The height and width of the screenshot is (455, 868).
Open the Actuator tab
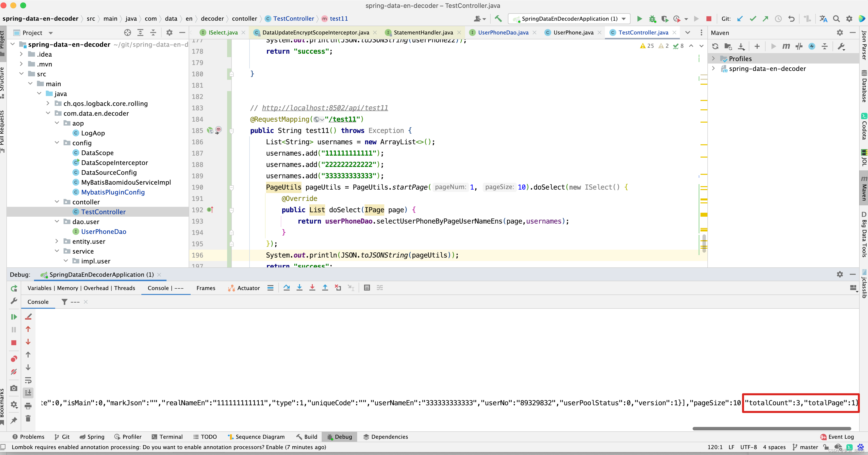click(244, 288)
